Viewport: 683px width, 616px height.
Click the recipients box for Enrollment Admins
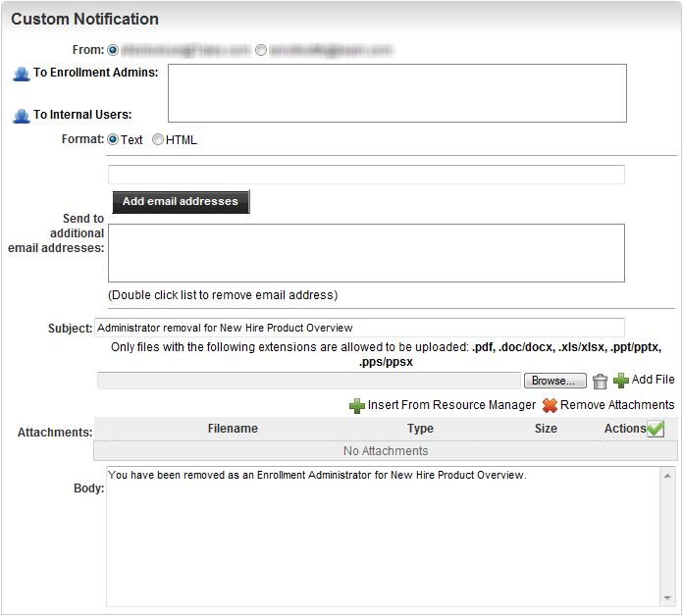click(x=397, y=93)
